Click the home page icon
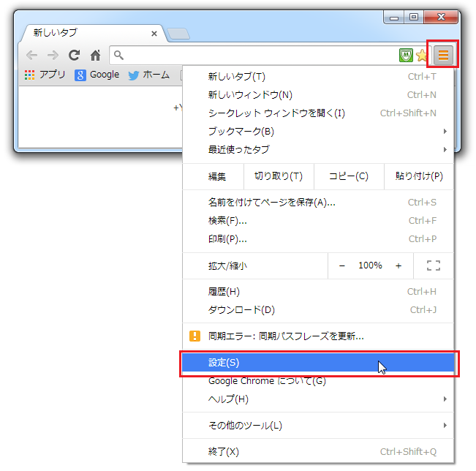Image resolution: width=476 pixels, height=471 pixels. pos(95,55)
